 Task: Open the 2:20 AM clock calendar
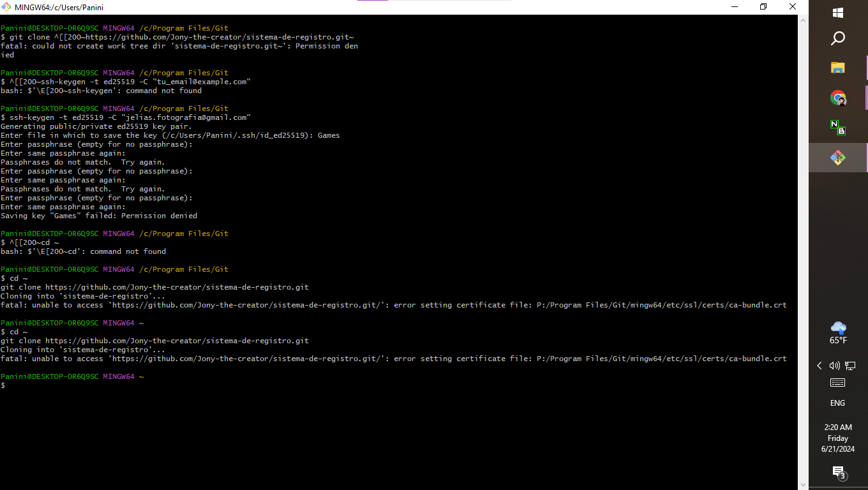pos(838,438)
